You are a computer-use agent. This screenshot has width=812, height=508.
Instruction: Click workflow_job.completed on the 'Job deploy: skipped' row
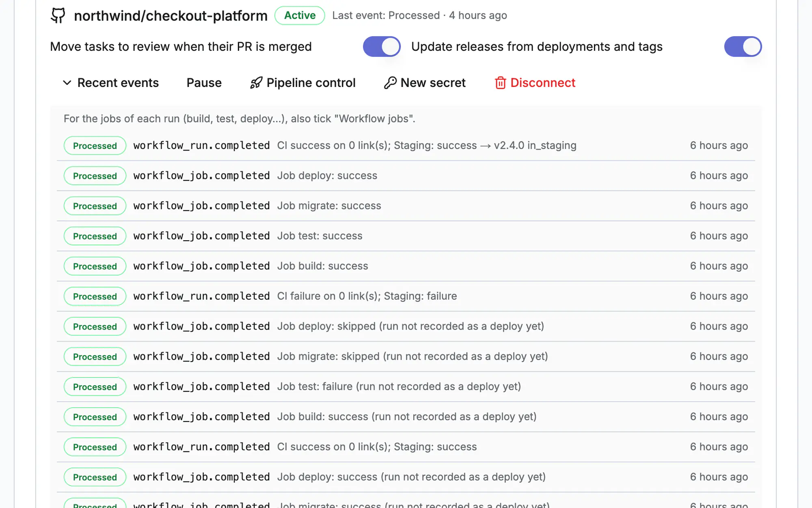202,326
